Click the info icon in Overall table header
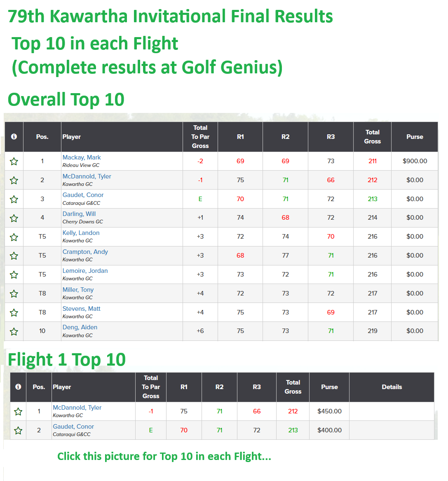Image resolution: width=448 pixels, height=481 pixels. coord(14,136)
